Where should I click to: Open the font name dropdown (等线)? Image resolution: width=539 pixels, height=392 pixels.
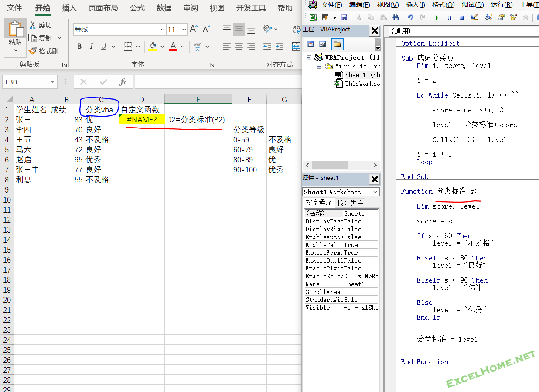[163, 30]
